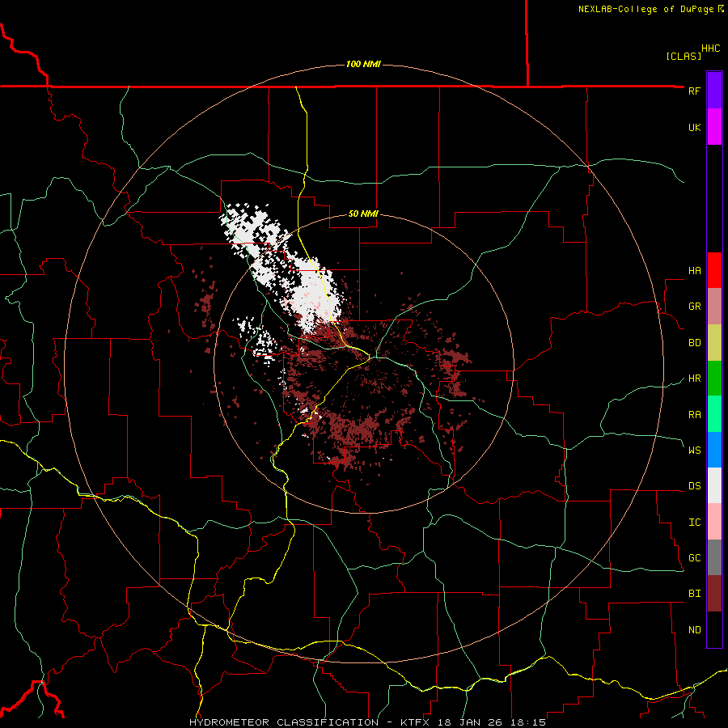
Task: Click the UK magenta legend swatch
Action: click(x=714, y=127)
